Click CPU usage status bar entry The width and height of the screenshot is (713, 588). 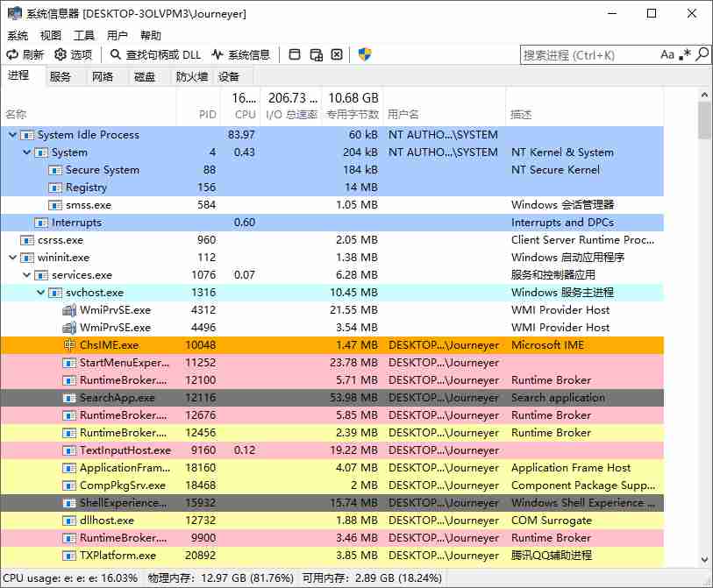(70, 578)
